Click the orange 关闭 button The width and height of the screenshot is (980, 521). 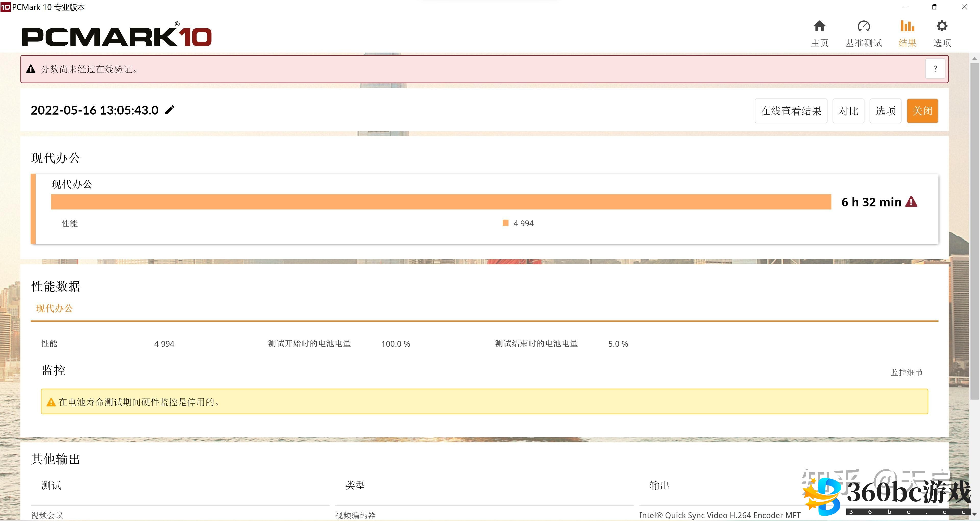click(922, 111)
